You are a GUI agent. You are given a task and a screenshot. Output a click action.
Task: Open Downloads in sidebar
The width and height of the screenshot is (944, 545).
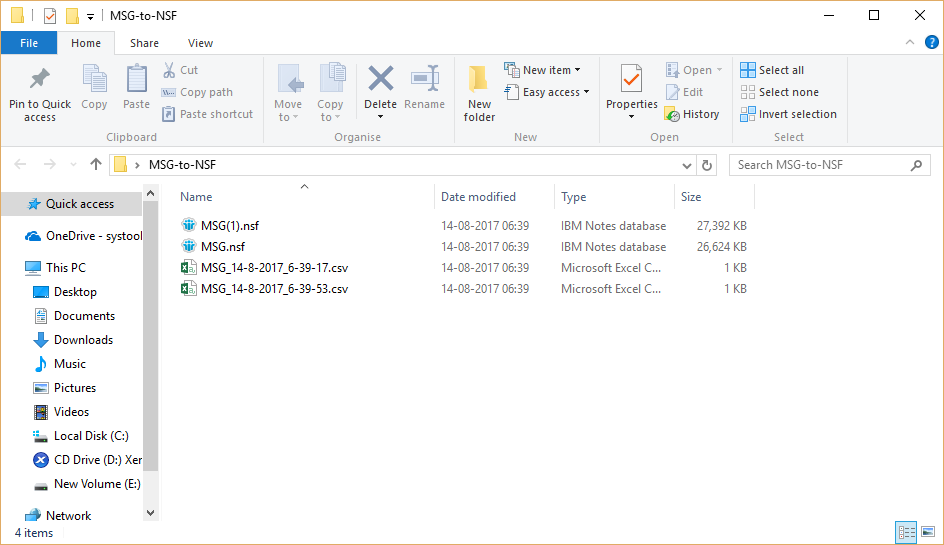(x=72, y=340)
